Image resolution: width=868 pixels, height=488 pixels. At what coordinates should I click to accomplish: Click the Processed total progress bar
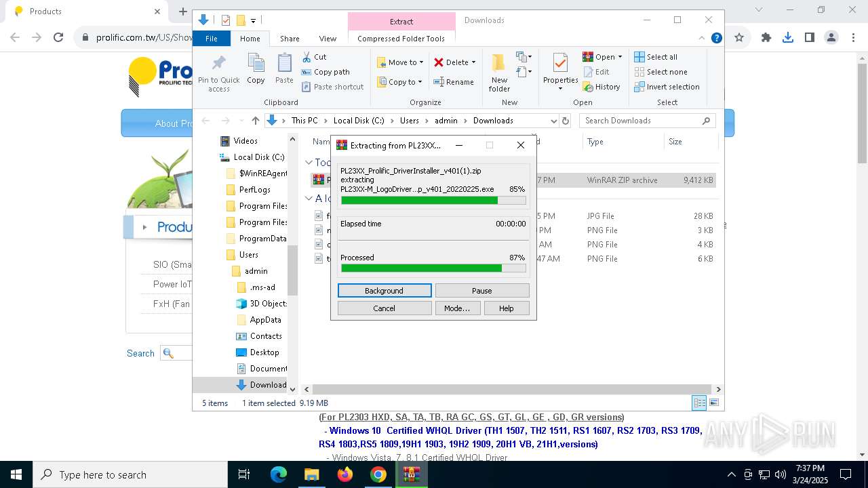click(433, 268)
